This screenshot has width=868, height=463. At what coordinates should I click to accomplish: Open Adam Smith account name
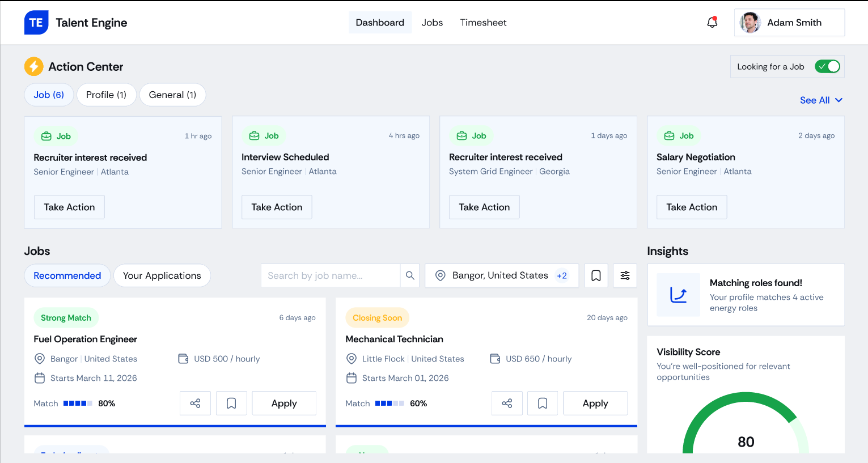click(794, 23)
